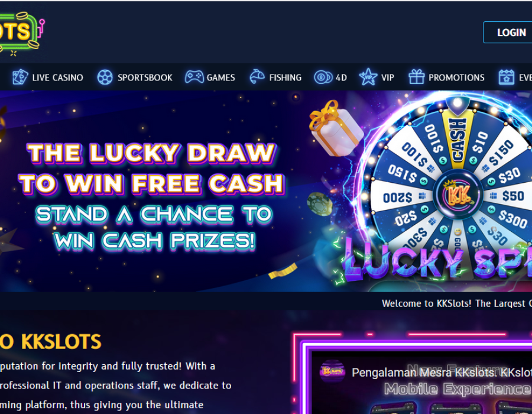Select the Games menu label
The width and height of the screenshot is (532, 414).
221,77
